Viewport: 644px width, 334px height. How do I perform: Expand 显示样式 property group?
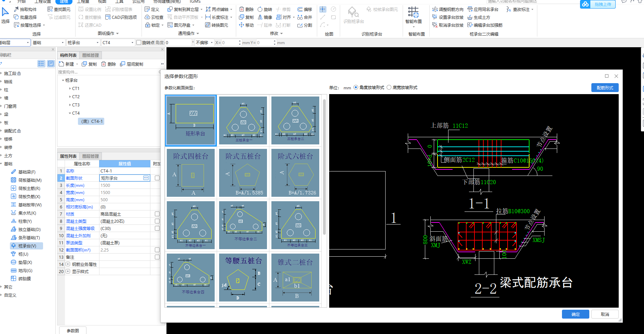[68, 271]
